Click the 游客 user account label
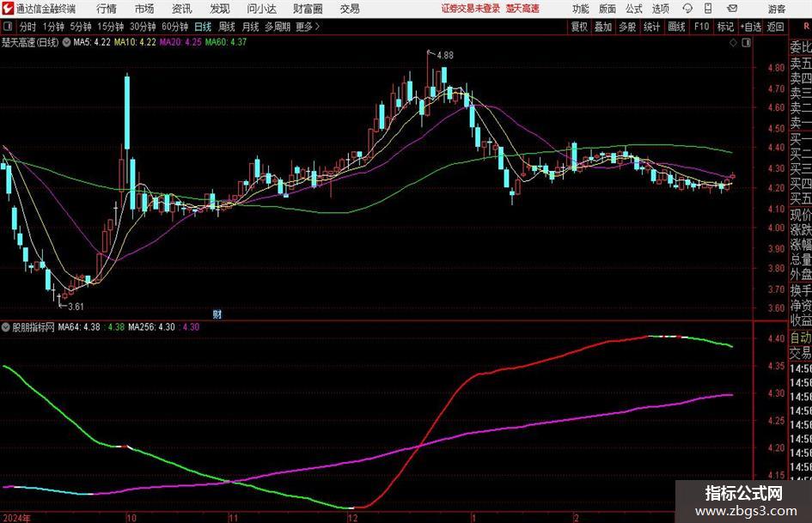Screen dimensions: 812x523 (x=777, y=9)
